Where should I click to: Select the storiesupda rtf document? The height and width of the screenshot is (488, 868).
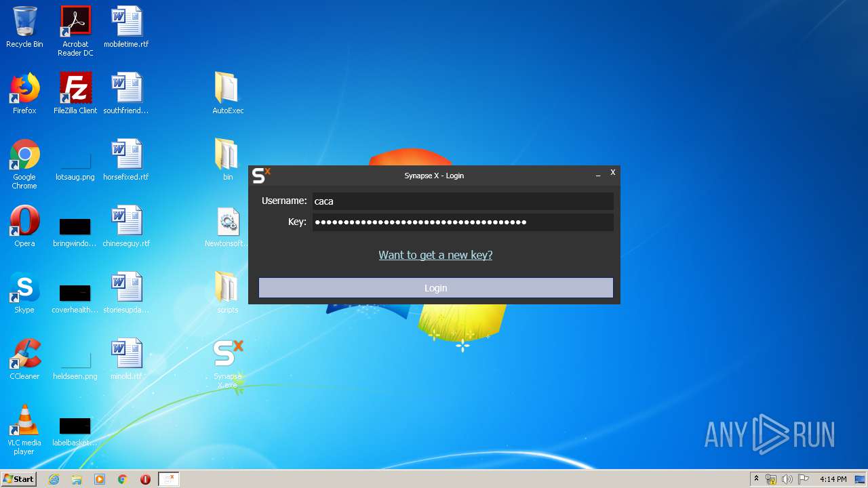(x=126, y=293)
